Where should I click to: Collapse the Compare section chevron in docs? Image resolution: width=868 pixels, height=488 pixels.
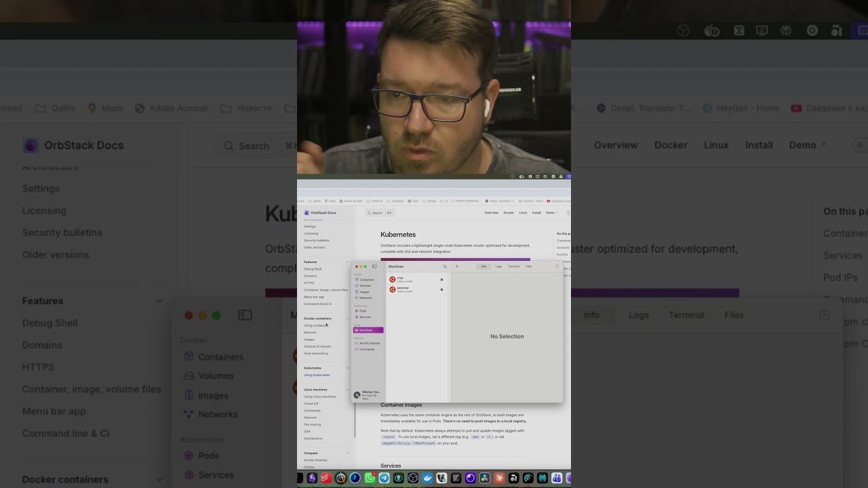pyautogui.click(x=347, y=453)
